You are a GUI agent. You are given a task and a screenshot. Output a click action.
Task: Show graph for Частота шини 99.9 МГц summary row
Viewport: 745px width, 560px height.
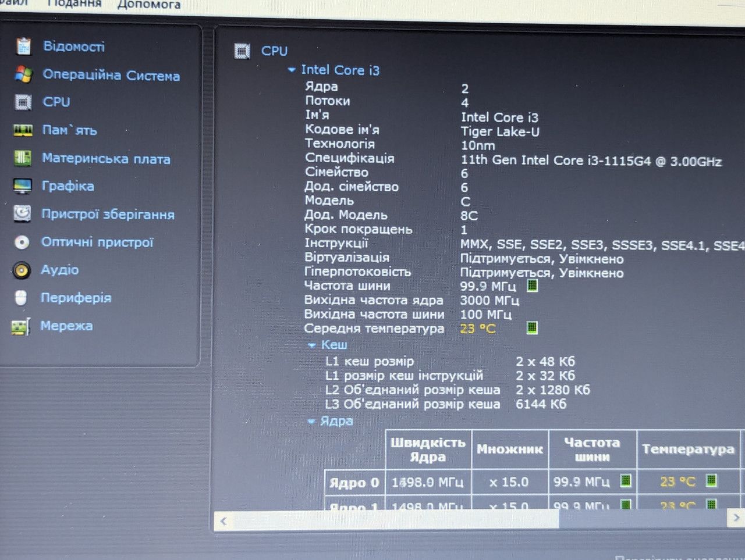pyautogui.click(x=532, y=286)
